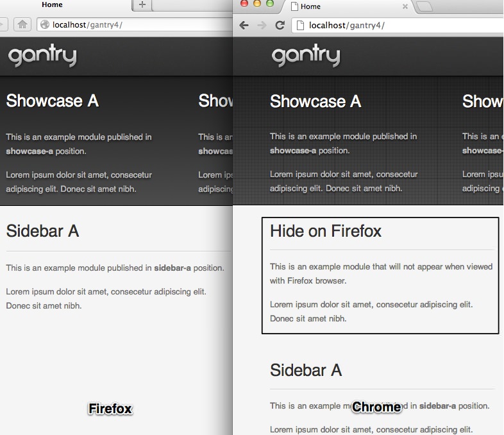Click the globe site identity icon in Firefox
This screenshot has width=504, height=435.
point(44,25)
